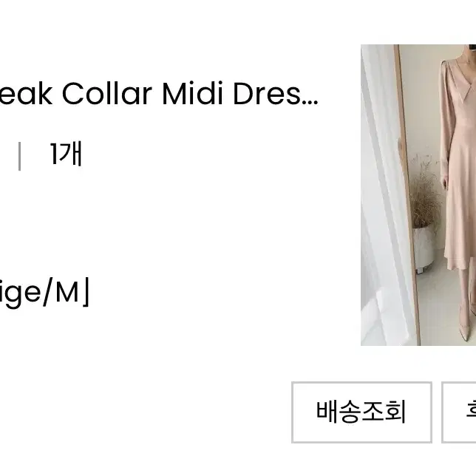476x476 pixels.
Task: Click the partially visible button beside 배송조회
Action: pos(459,412)
